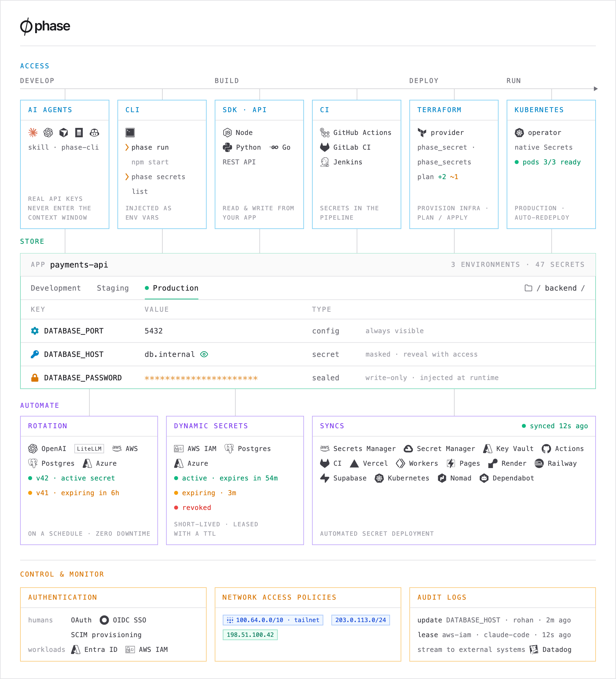The image size is (616, 679).
Task: Click the Kubernetes operator wheel icon
Action: coord(519,132)
